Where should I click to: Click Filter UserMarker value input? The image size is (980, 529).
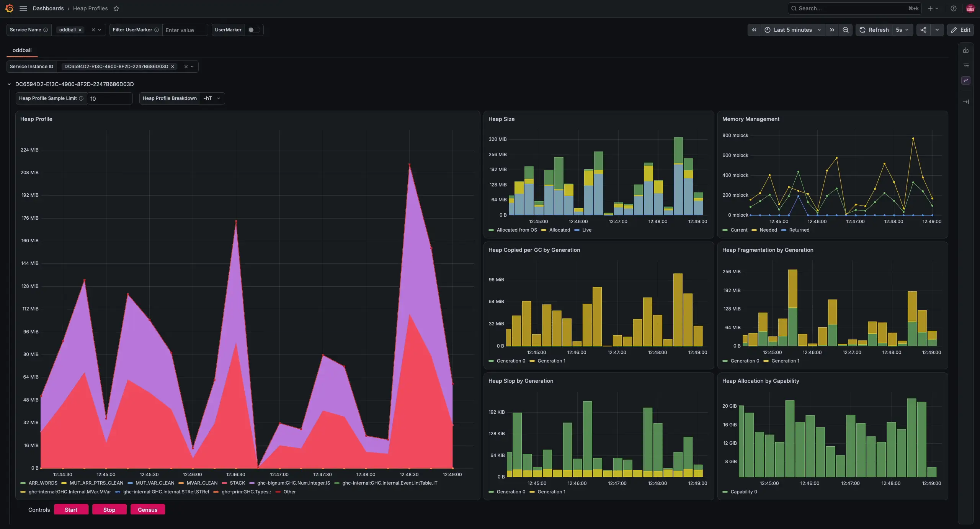(185, 30)
